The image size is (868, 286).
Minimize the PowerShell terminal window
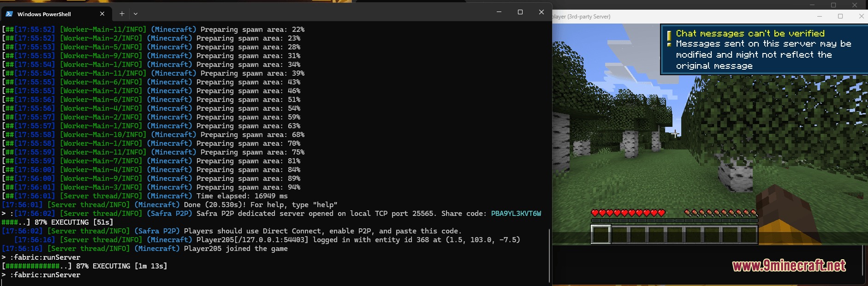click(x=499, y=12)
